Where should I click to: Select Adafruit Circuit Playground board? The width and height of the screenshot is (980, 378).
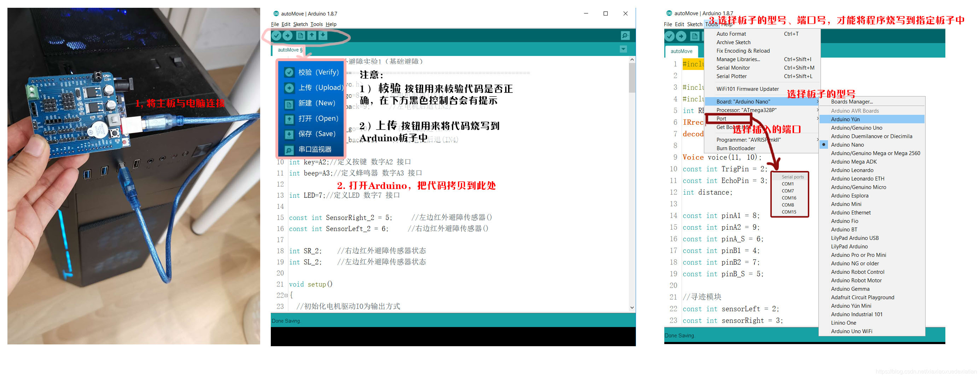871,297
